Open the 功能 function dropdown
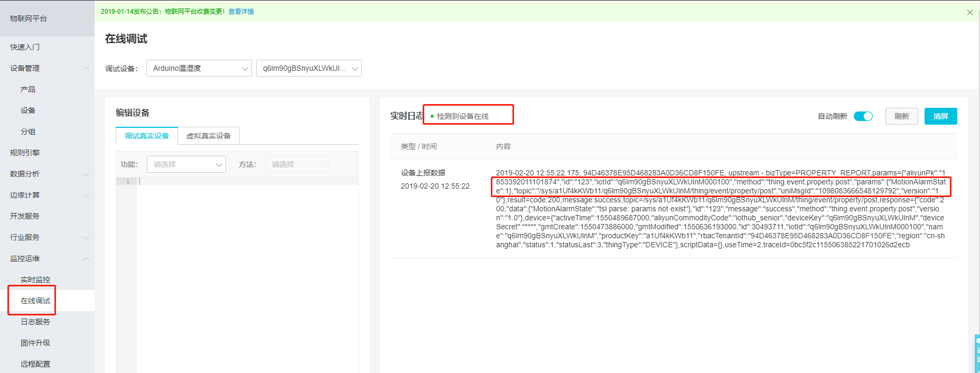 (x=186, y=164)
